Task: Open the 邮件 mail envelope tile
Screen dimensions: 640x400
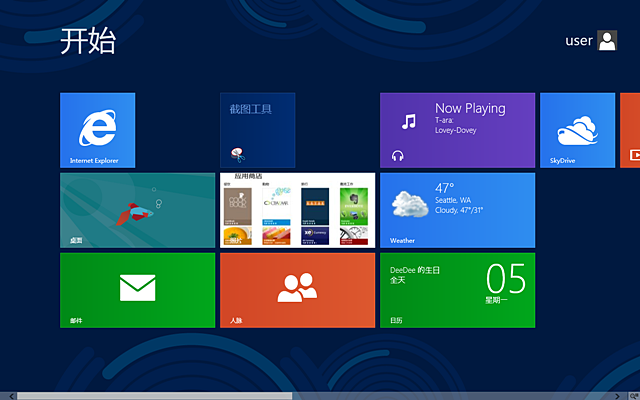Action: [x=138, y=290]
